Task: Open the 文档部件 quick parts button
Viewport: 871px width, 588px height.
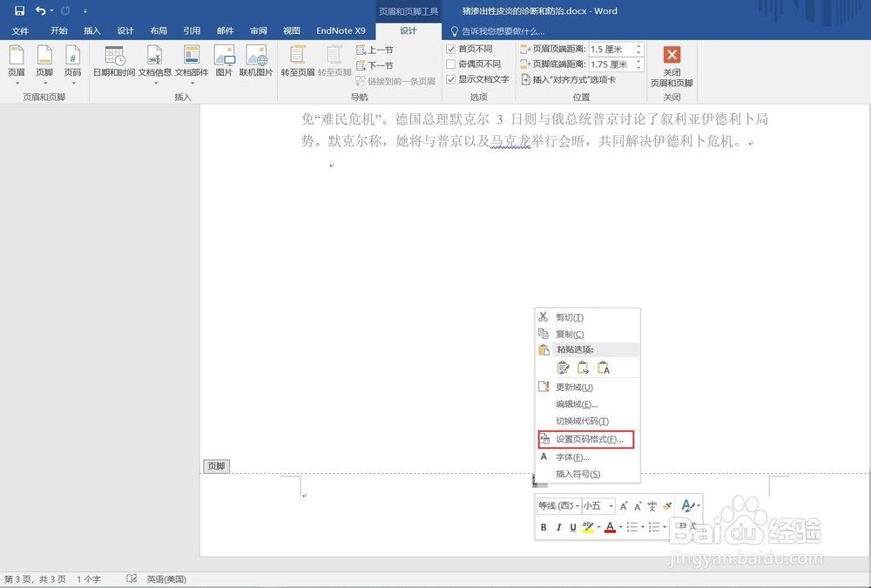Action: coord(192,65)
